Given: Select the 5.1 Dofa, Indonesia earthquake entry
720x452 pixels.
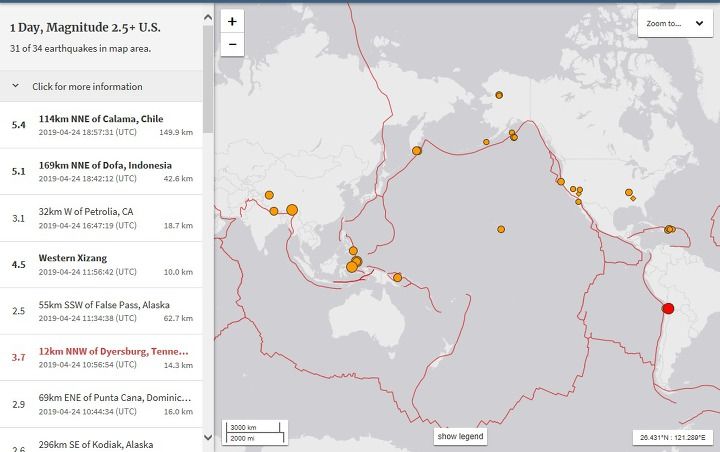Looking at the screenshot, I should (101, 172).
